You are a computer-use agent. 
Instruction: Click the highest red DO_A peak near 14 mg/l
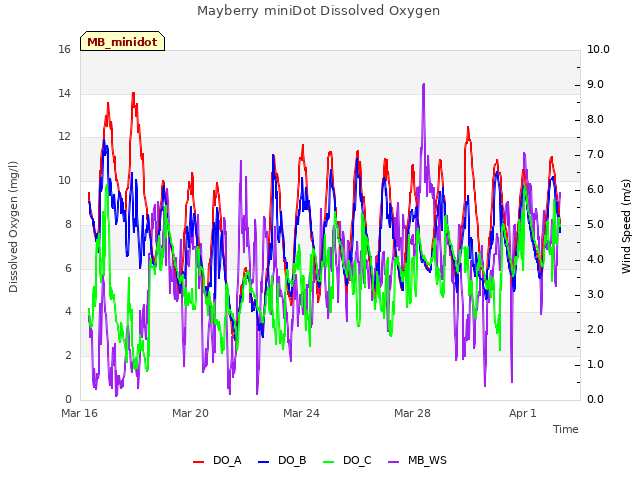coord(133,94)
